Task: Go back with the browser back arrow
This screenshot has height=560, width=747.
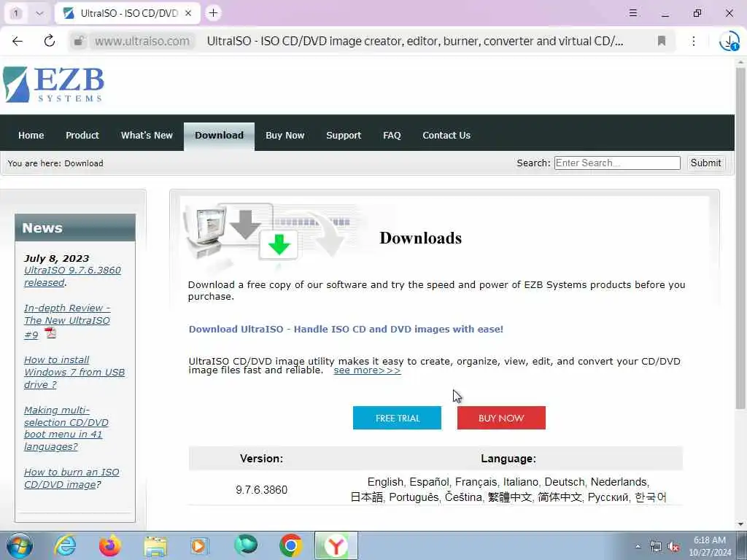Action: tap(18, 41)
